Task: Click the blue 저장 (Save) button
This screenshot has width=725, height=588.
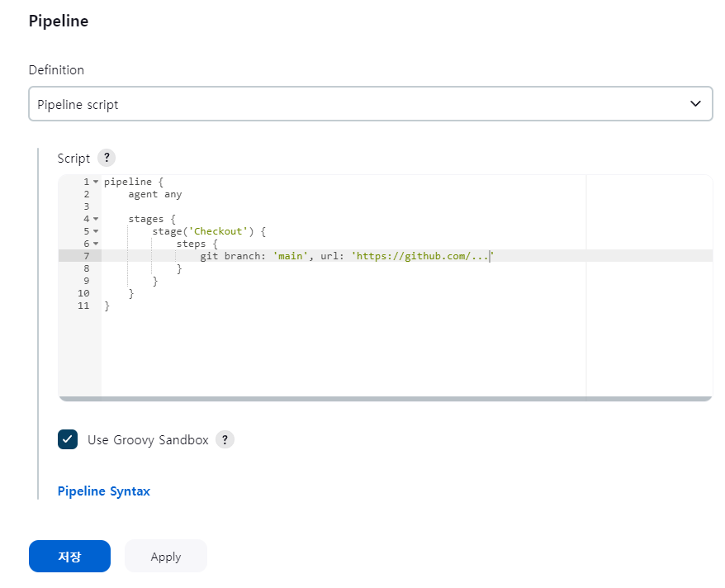Action: tap(70, 556)
